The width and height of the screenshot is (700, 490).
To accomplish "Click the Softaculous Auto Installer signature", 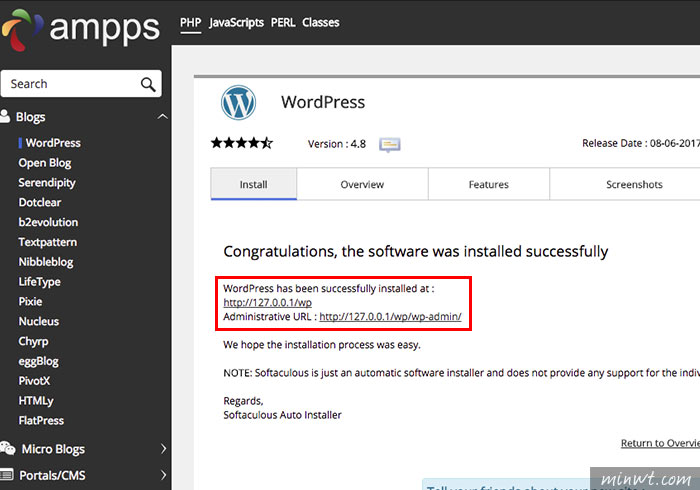I will 282,415.
